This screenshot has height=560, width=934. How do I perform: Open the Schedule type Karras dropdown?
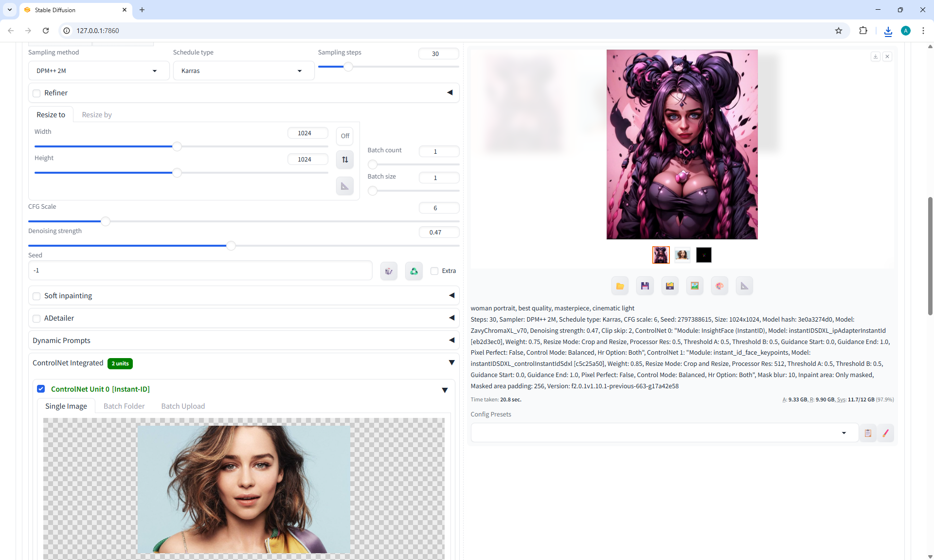(244, 71)
